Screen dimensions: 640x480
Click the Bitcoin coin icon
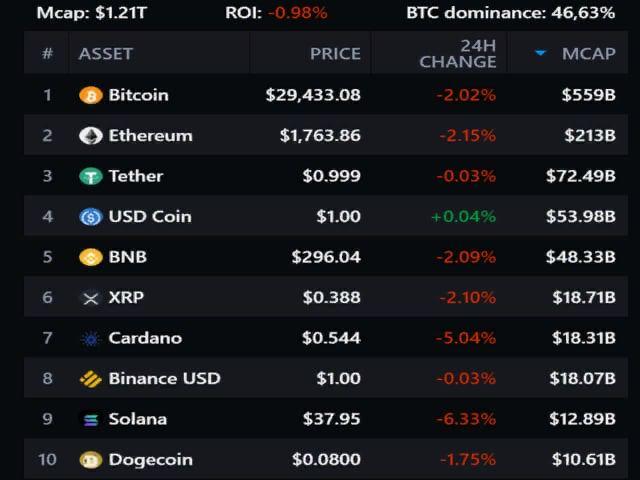pos(91,95)
